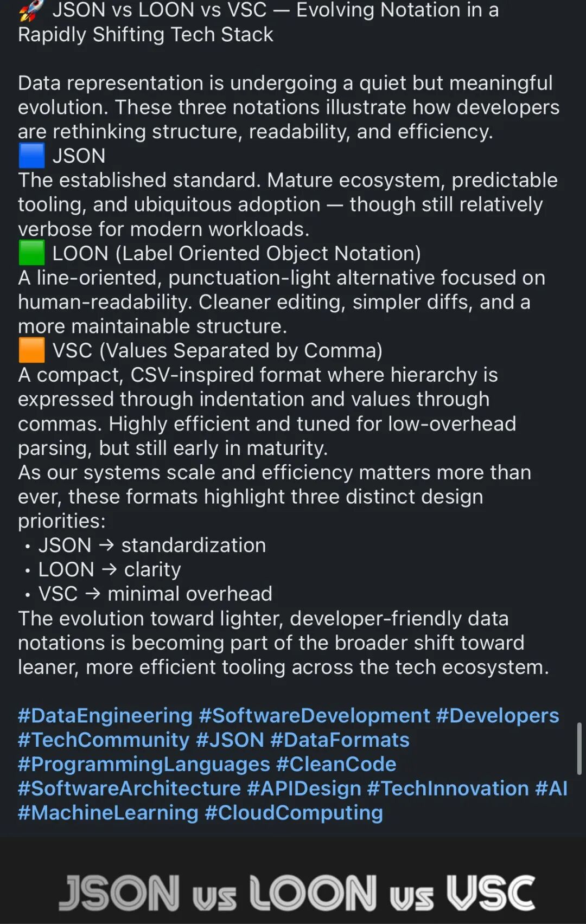Click the orange square beside VSC

click(31, 350)
